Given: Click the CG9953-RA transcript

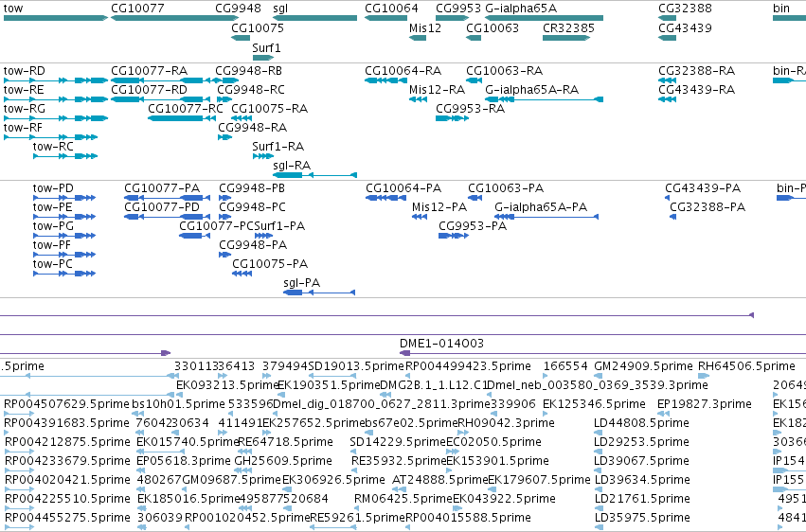Looking at the screenshot, I should (453, 118).
